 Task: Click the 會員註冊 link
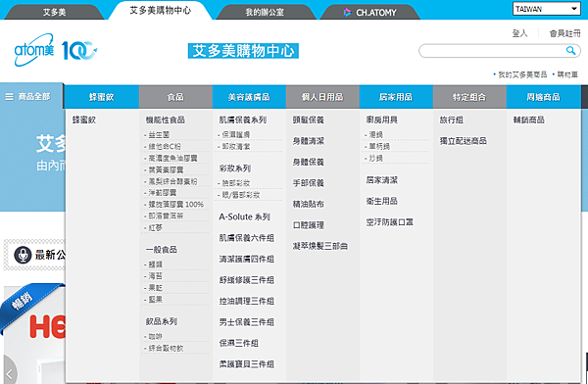click(x=564, y=33)
